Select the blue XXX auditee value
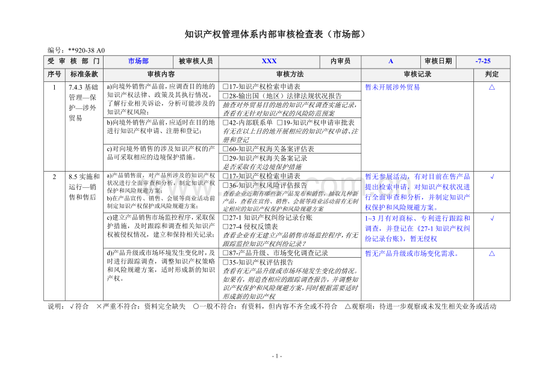This screenshot has height=392, width=554. tap(269, 61)
